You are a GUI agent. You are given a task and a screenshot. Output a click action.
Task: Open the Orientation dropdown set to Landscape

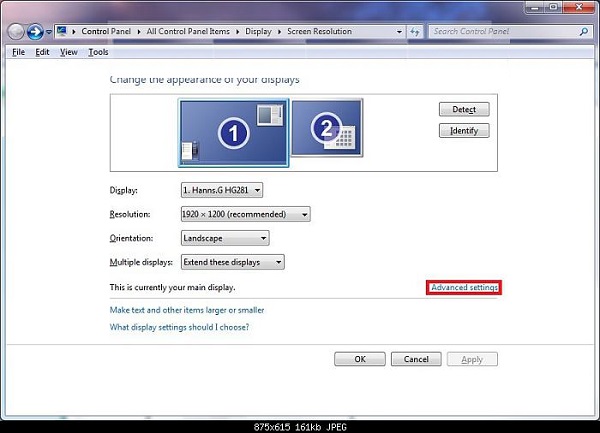(224, 238)
